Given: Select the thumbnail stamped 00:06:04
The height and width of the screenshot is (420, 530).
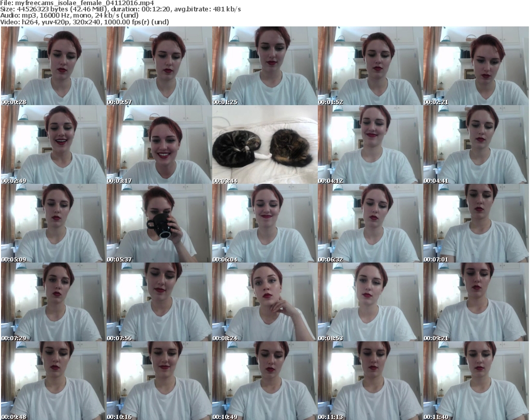Looking at the screenshot, I should 264,223.
